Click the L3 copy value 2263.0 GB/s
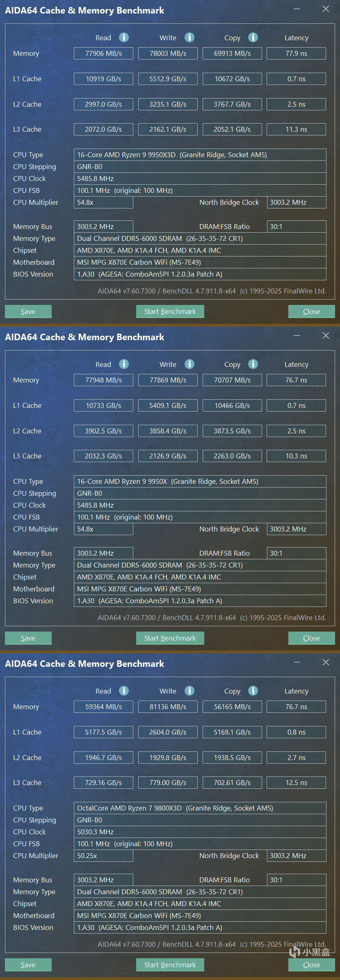 (232, 456)
